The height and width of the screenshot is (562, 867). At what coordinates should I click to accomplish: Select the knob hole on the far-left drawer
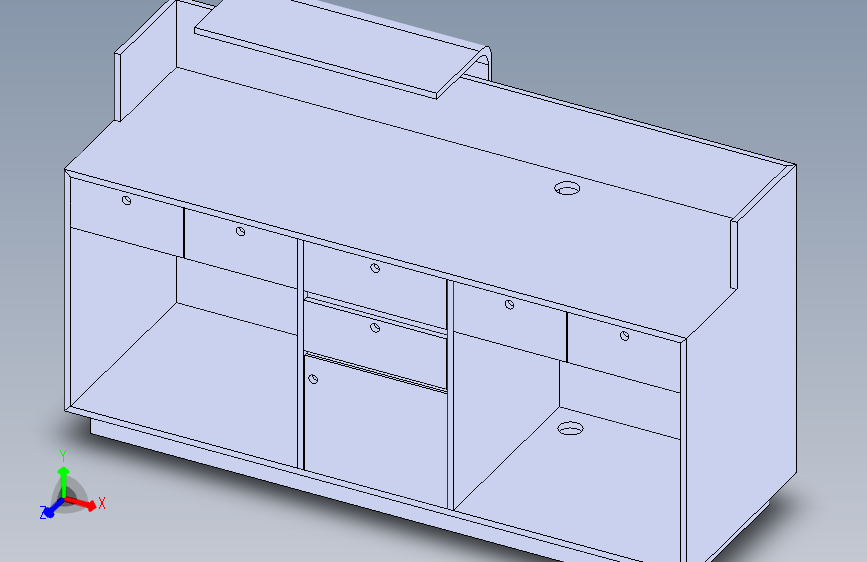(x=127, y=200)
